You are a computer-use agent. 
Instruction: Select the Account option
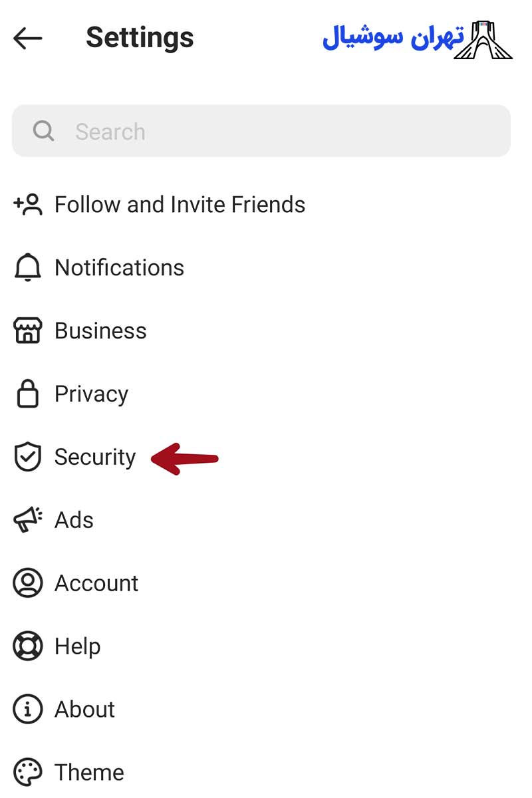[96, 583]
